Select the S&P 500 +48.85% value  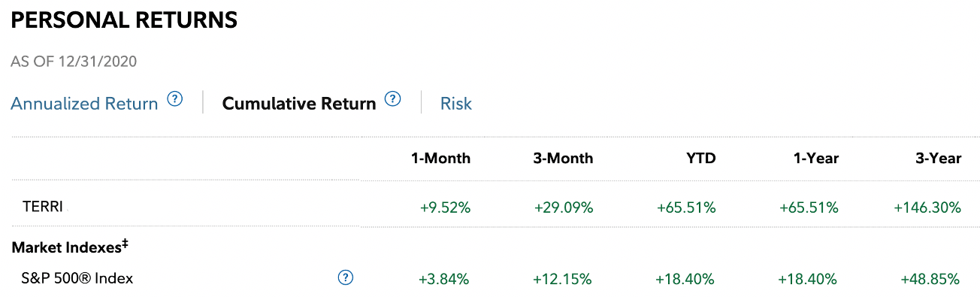click(930, 279)
